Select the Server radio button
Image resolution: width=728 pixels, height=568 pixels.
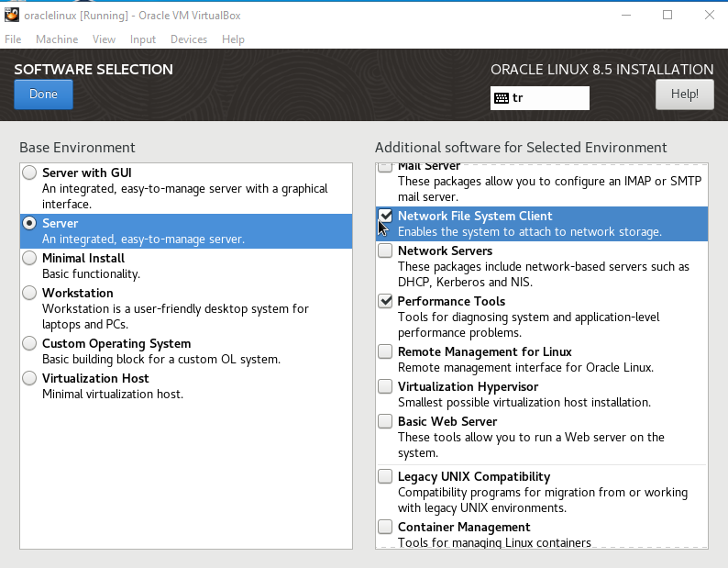29,224
